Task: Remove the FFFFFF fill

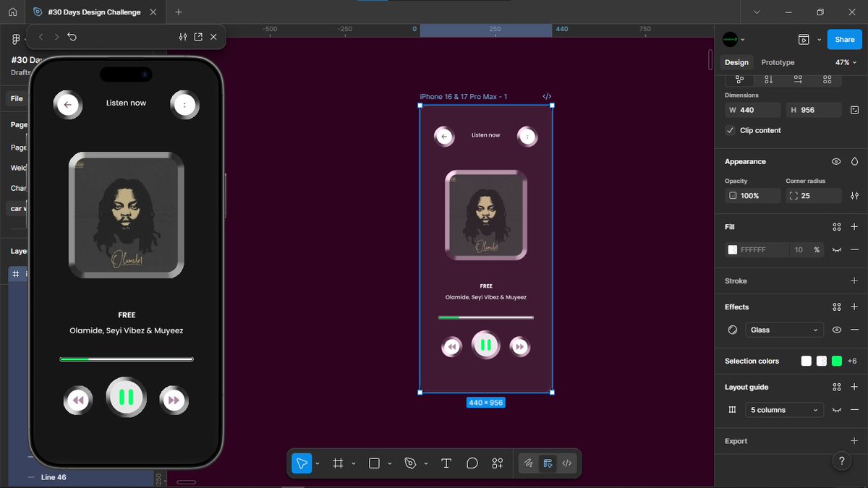Action: pos(854,249)
